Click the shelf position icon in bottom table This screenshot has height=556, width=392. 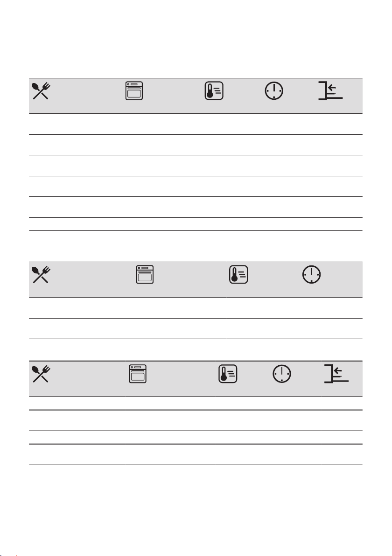[336, 374]
